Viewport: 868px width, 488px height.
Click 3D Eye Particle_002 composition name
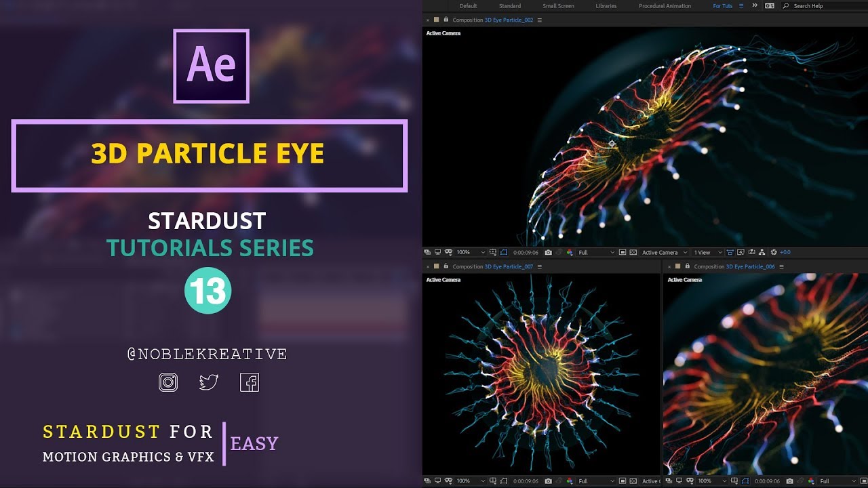tap(509, 20)
